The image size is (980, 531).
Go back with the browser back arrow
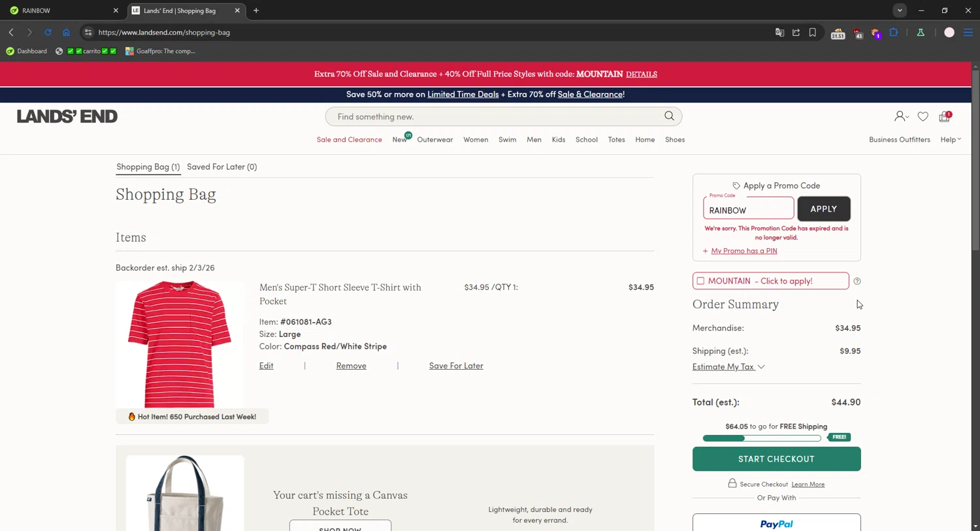pos(11,32)
